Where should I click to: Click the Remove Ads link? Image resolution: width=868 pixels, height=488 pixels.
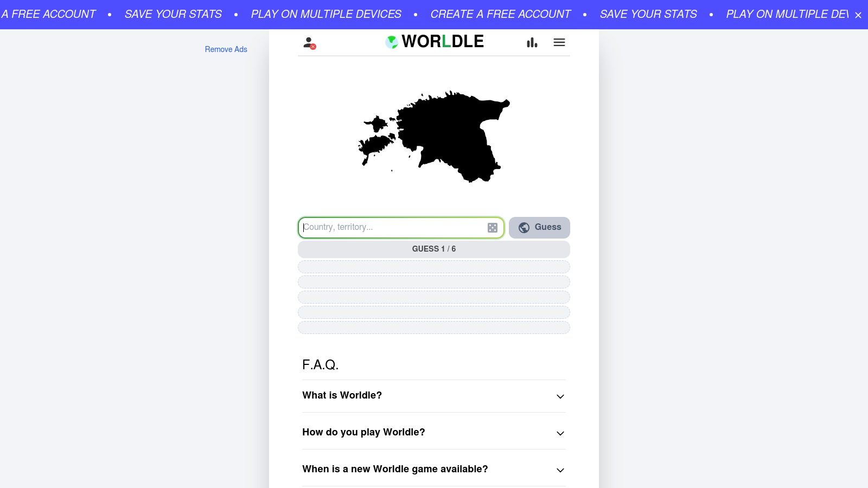[226, 49]
